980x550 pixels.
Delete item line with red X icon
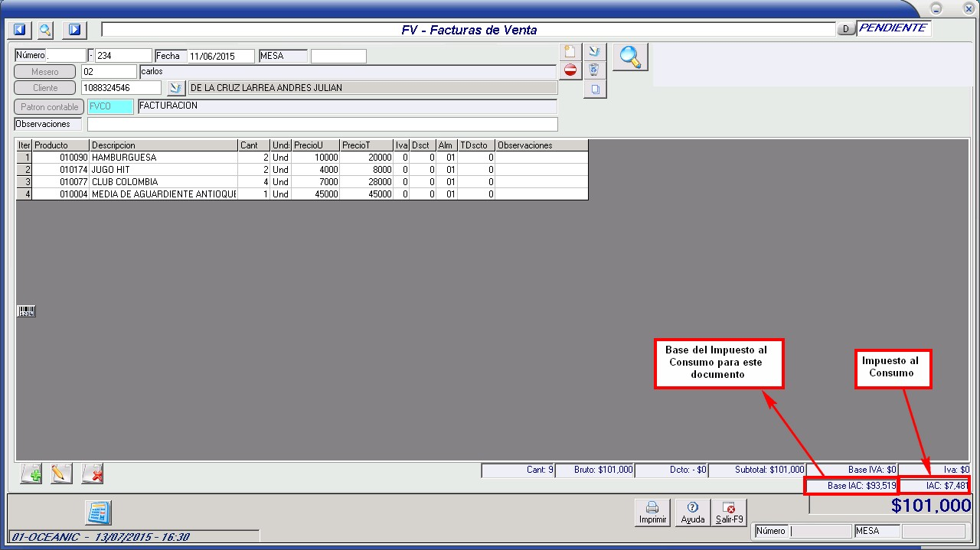(93, 474)
